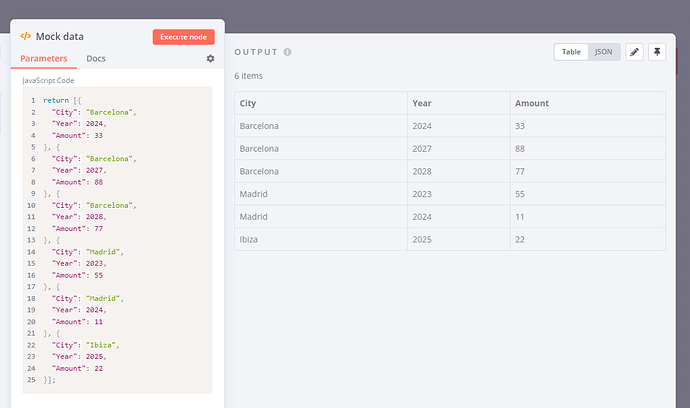Select the Year column header

459,103
